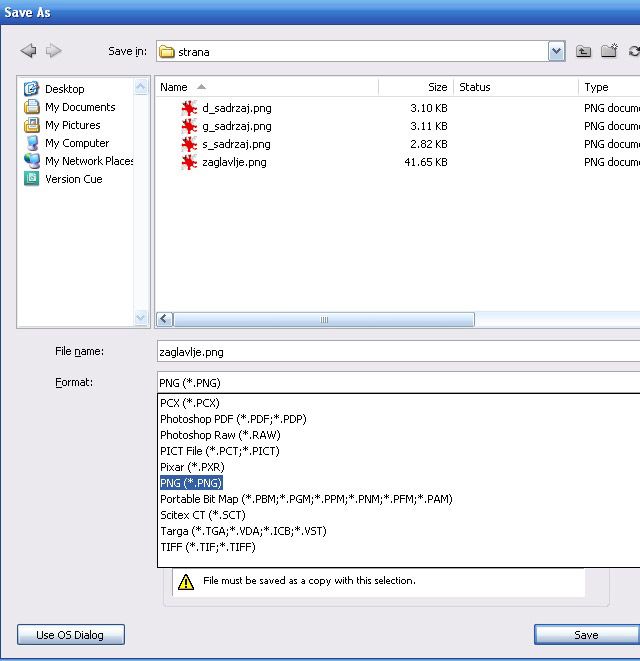Click the Format combo box showing PNG

(398, 382)
